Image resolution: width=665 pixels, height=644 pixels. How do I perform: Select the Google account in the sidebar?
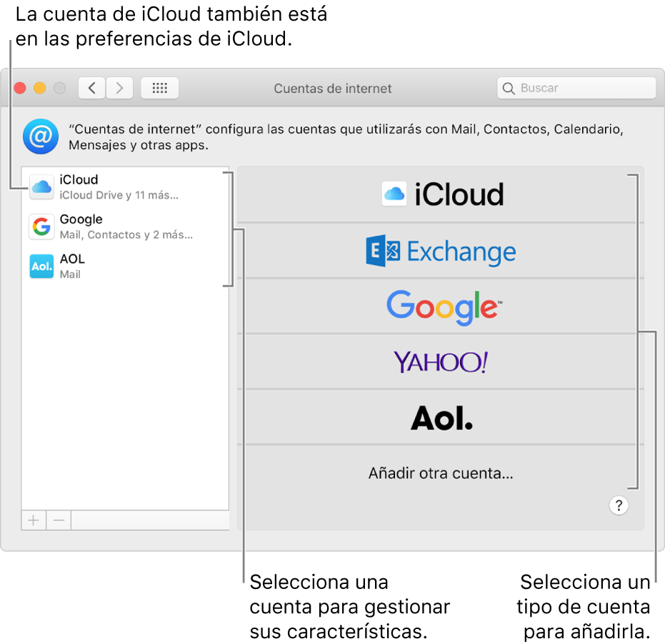point(125,226)
